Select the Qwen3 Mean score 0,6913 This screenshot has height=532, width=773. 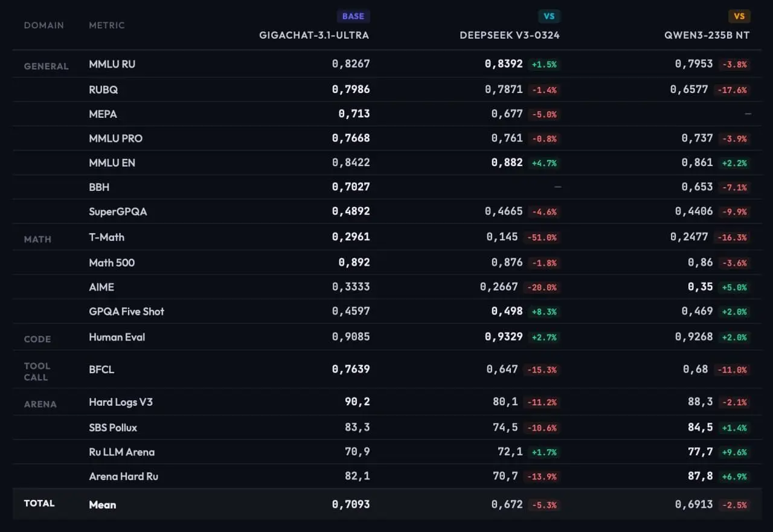click(x=694, y=504)
